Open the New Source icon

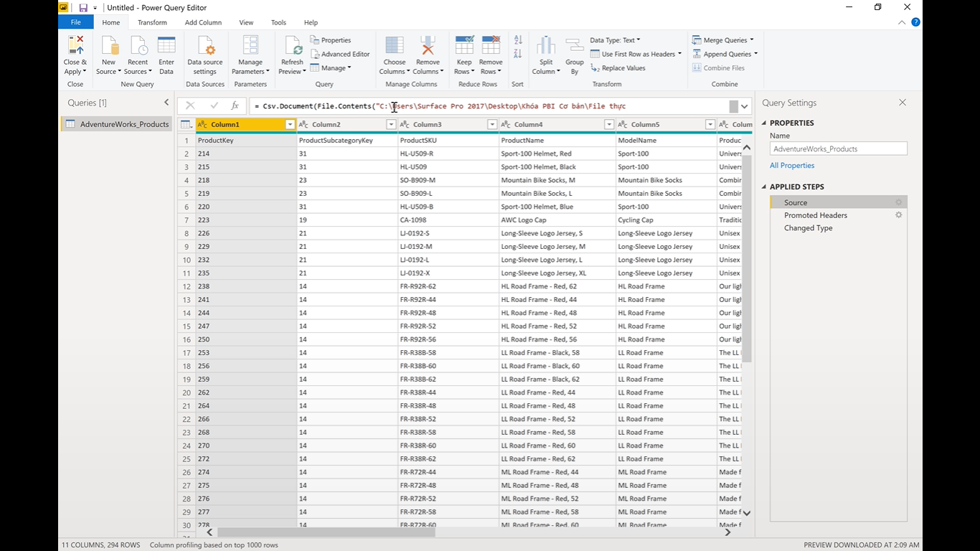[109, 46]
